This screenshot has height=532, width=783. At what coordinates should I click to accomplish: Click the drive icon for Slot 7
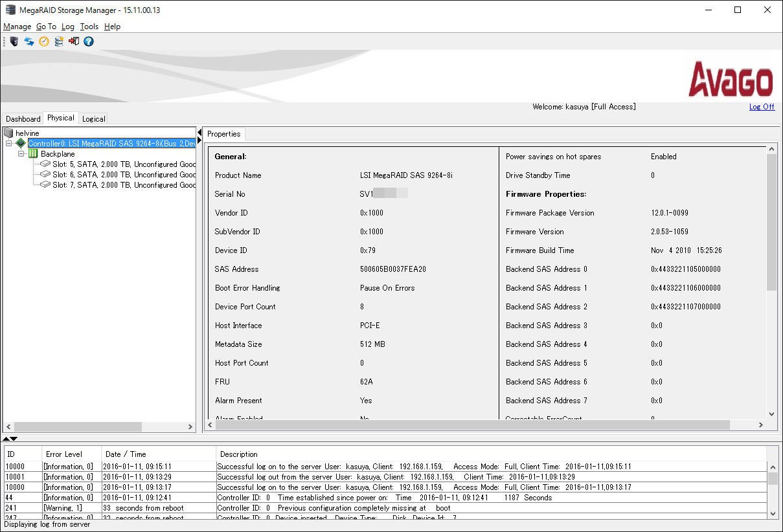point(45,184)
